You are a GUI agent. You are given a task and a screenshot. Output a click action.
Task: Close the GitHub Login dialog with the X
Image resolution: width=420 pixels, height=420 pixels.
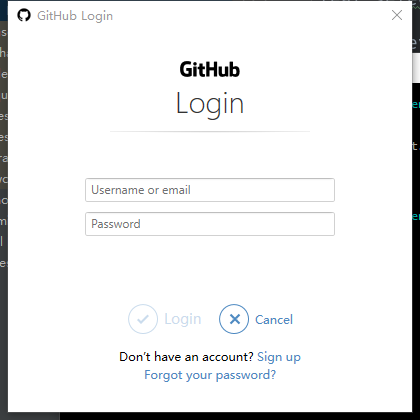(397, 15)
